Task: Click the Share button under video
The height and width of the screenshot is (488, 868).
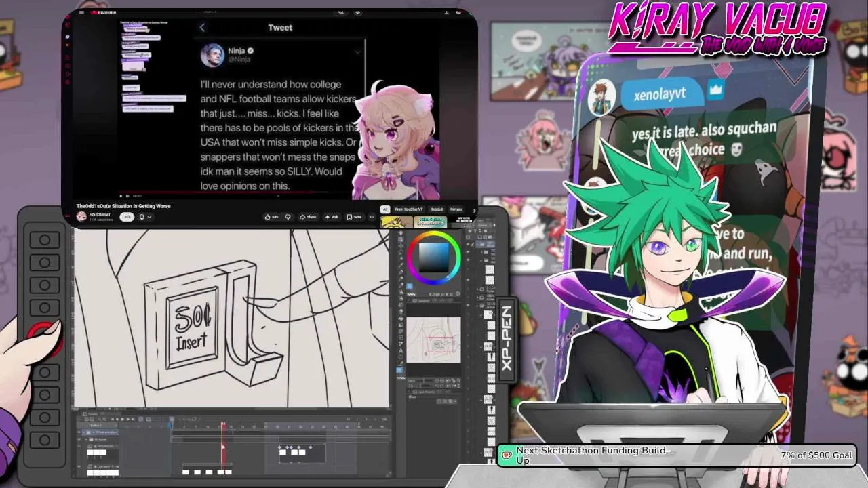Action: pos(307,217)
